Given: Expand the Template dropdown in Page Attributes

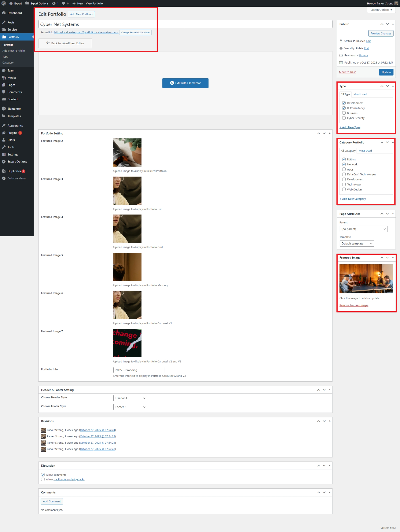Looking at the screenshot, I should tap(357, 243).
